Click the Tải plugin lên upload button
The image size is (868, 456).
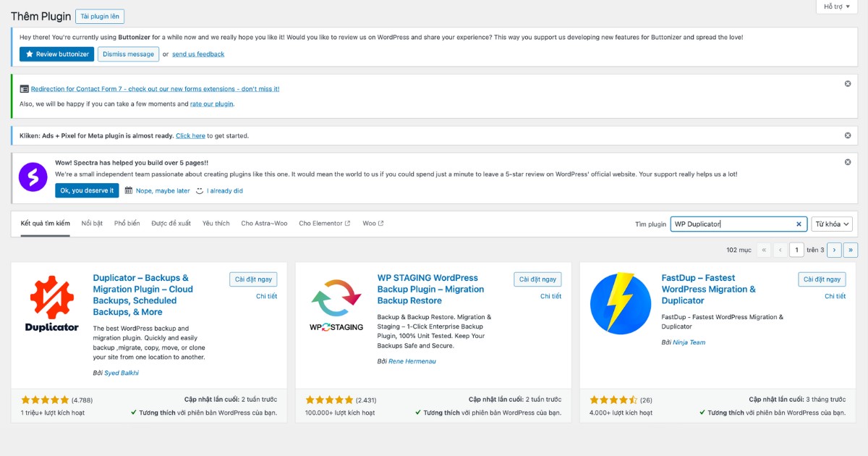click(100, 16)
